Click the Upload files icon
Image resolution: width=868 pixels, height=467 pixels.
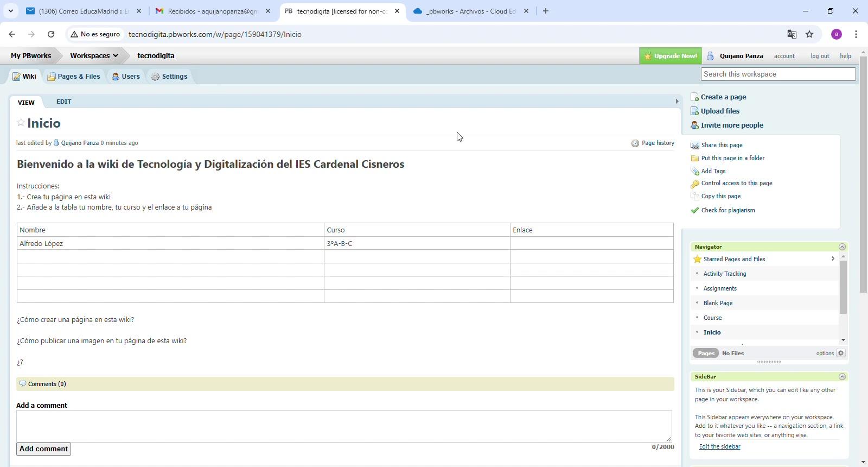pyautogui.click(x=694, y=111)
